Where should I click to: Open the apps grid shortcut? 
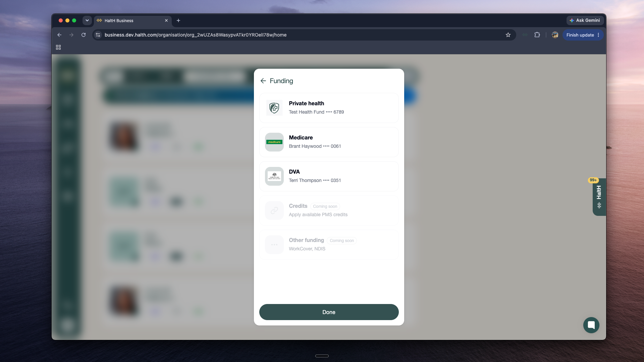58,47
